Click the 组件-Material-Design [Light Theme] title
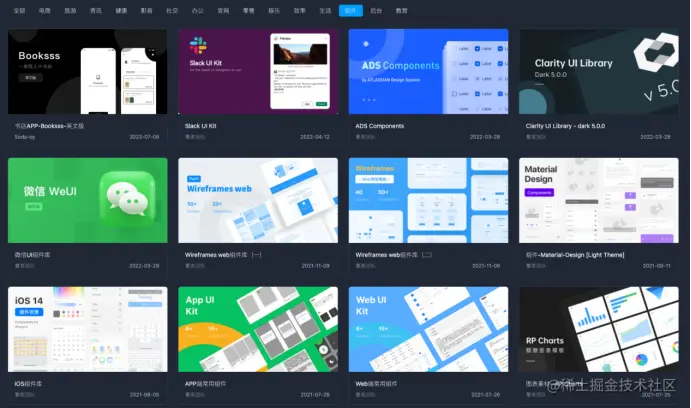 (575, 255)
